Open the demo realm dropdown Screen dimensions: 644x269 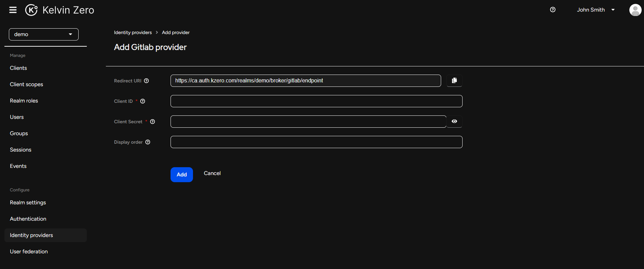tap(44, 34)
